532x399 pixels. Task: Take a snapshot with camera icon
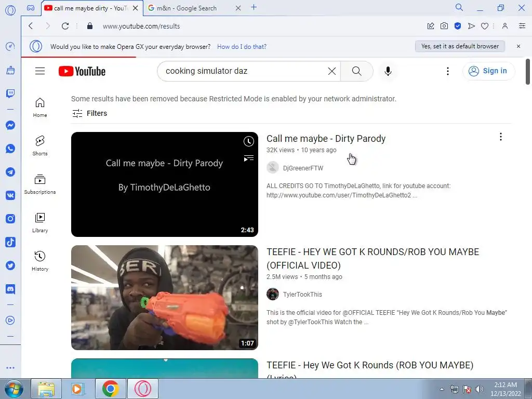444,26
